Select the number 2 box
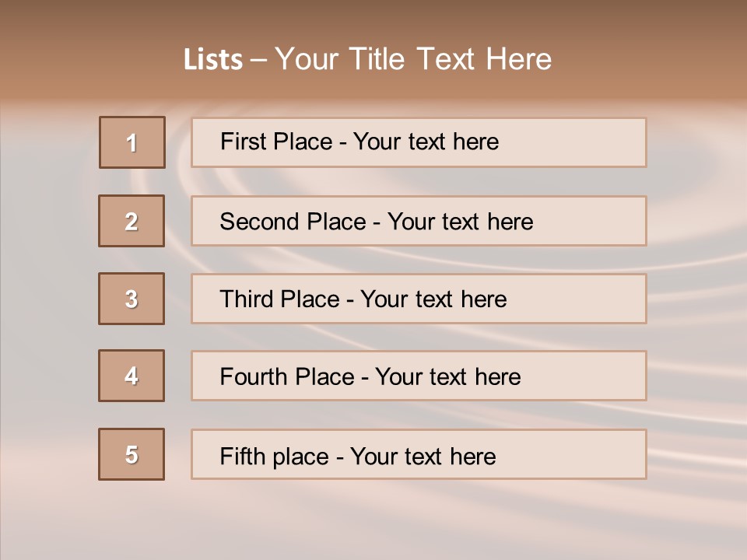 click(132, 221)
